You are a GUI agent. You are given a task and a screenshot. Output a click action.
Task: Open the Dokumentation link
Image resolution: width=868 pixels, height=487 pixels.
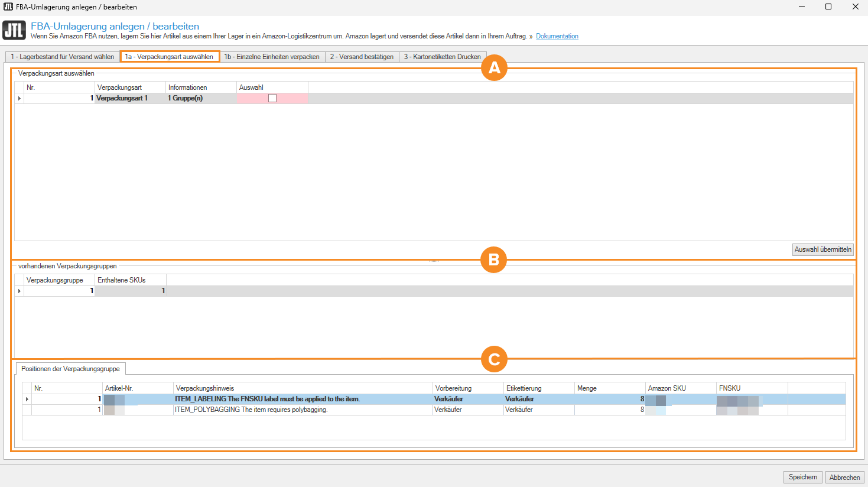557,36
